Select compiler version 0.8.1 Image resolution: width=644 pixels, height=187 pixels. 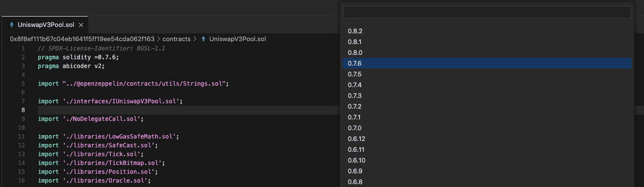coord(487,42)
